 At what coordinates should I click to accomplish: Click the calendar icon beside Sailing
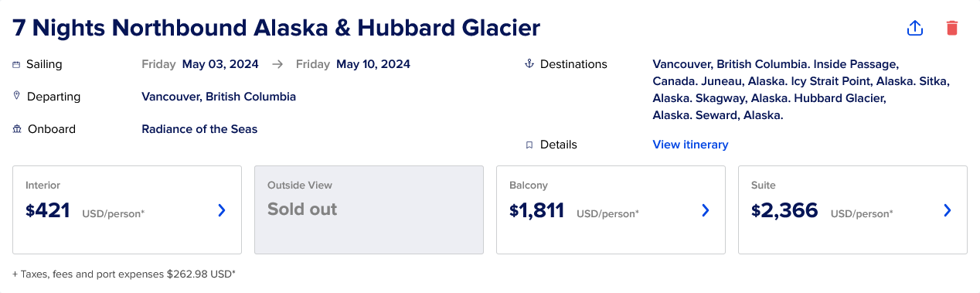16,64
